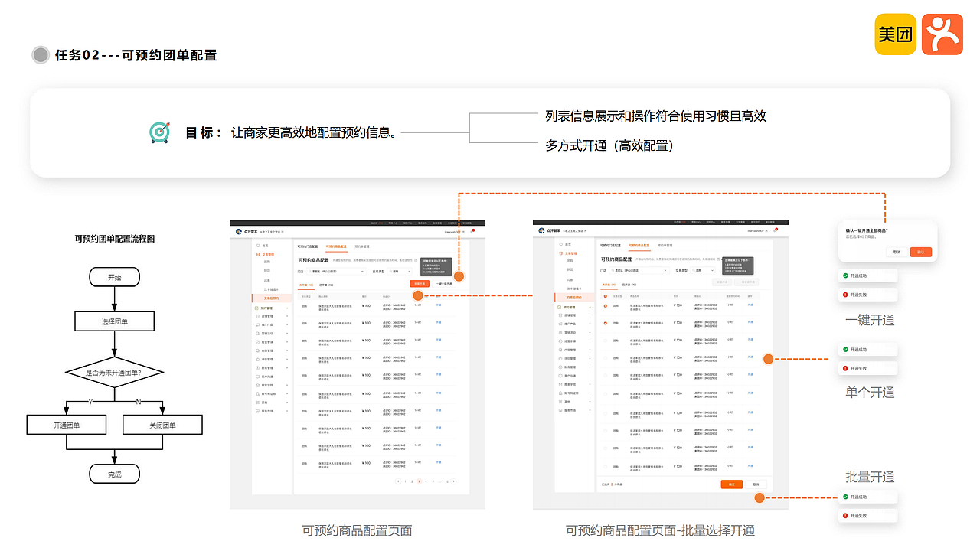Open the 门店 dropdown in the batch-selection mockup
The width and height of the screenshot is (980, 551).
pos(639,270)
